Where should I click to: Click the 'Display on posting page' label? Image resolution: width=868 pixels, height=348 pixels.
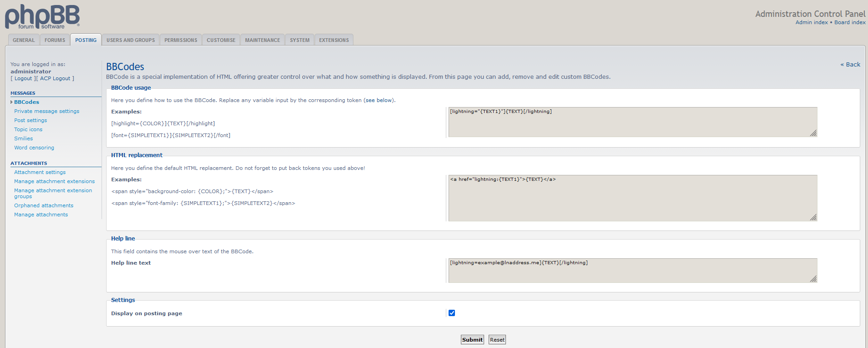click(147, 313)
